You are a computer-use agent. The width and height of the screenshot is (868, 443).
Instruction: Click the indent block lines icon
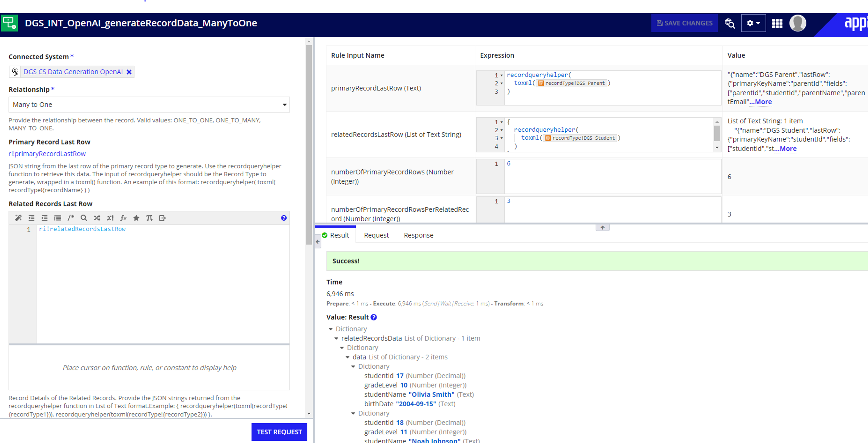(x=58, y=218)
